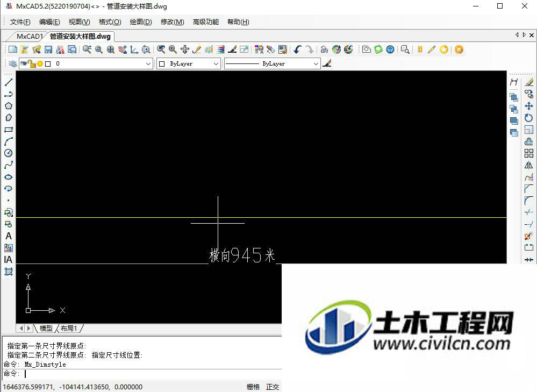The width and height of the screenshot is (537, 392).
Task: Click the yellow ruler icon in toolbar
Action: click(x=420, y=49)
